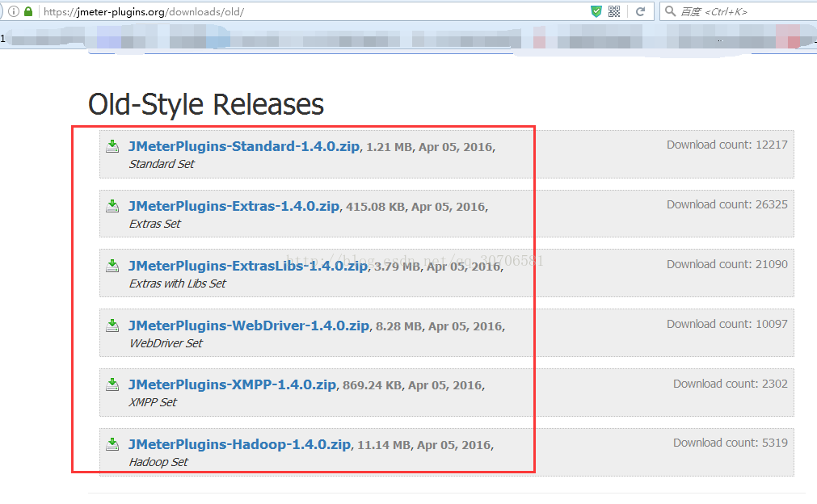Click 'Download count: 2302' text

pyautogui.click(x=731, y=384)
